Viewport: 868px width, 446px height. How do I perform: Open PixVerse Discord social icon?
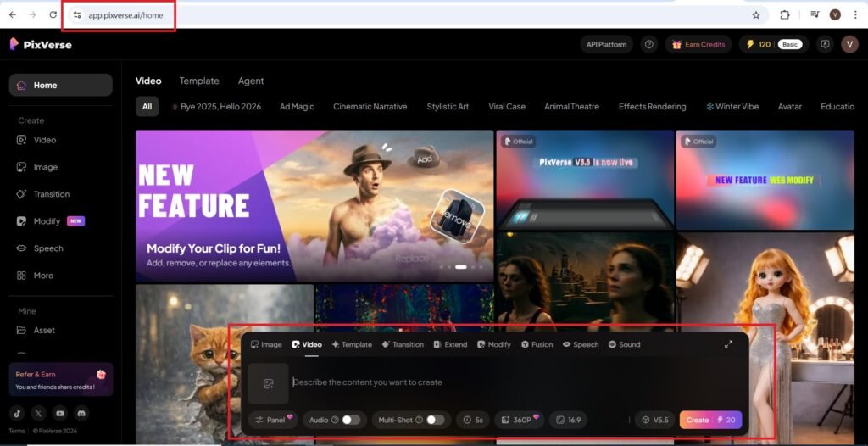(x=81, y=413)
